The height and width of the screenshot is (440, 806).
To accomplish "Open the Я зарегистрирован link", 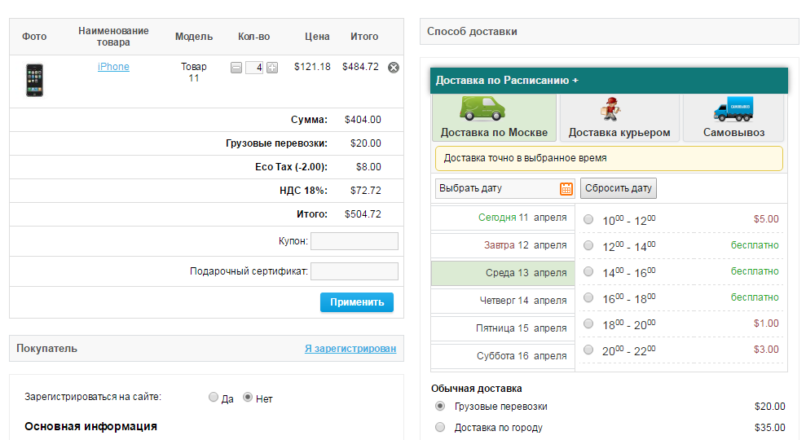I will [x=350, y=349].
